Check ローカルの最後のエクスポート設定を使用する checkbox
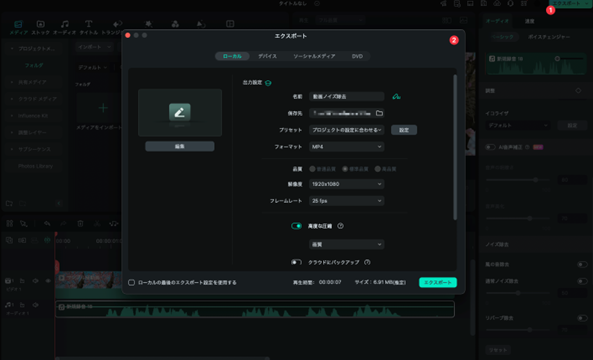Image resolution: width=593 pixels, height=360 pixels. 131,282
